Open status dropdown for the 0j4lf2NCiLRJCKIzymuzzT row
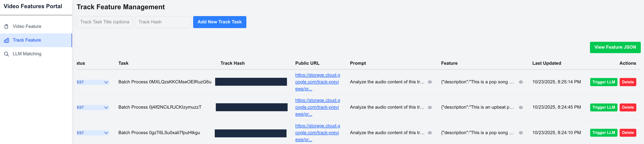The width and height of the screenshot is (644, 144). pos(106,108)
